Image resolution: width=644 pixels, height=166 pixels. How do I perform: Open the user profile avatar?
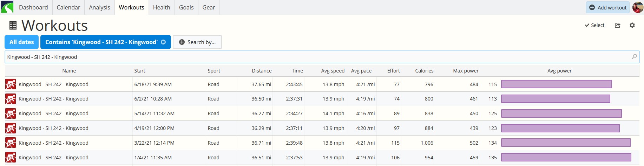tap(638, 7)
